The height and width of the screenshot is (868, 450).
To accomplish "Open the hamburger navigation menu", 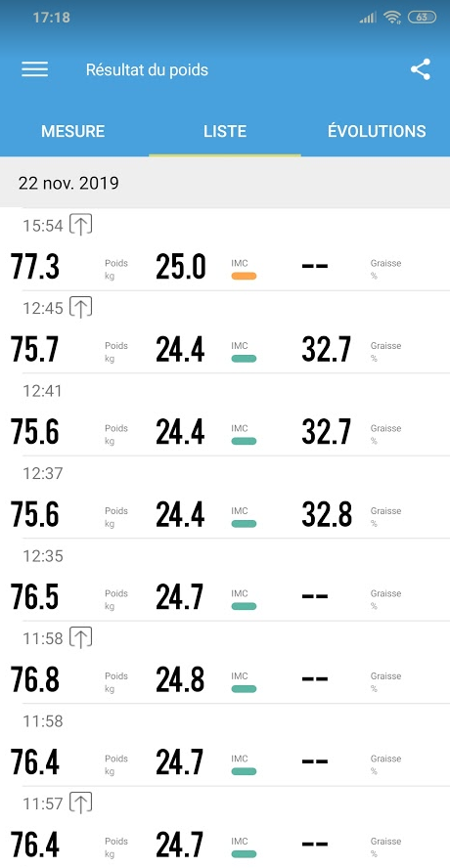I will click(35, 69).
